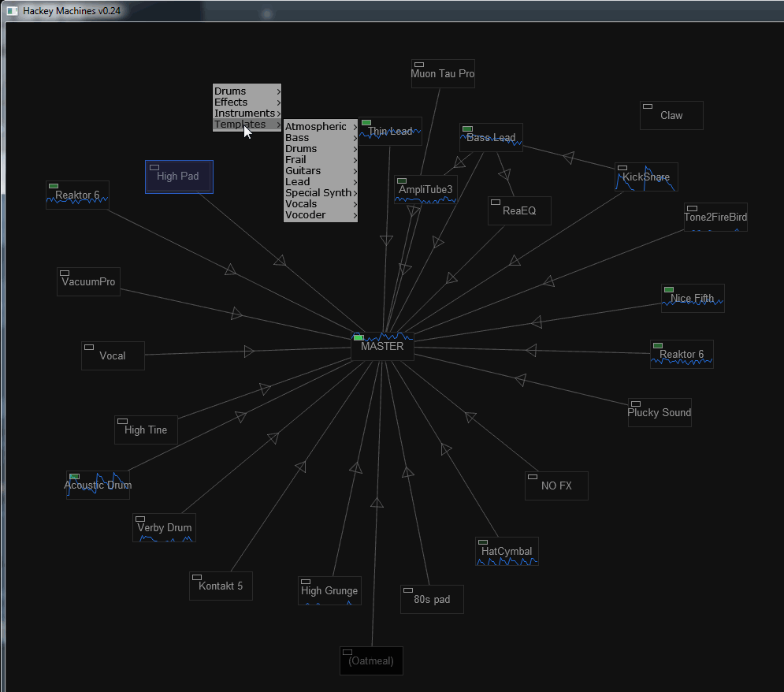Click the arrow on the Kontakt 5 wire

[x=300, y=467]
